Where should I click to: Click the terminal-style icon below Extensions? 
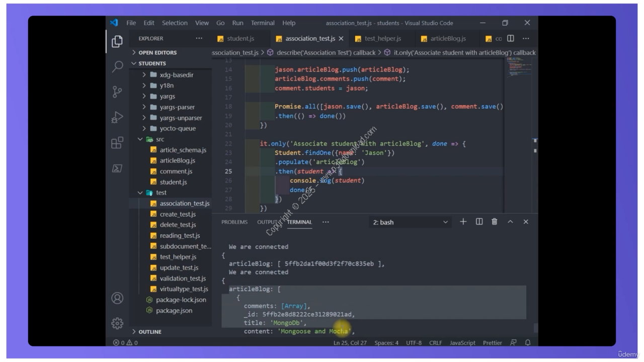117,168
